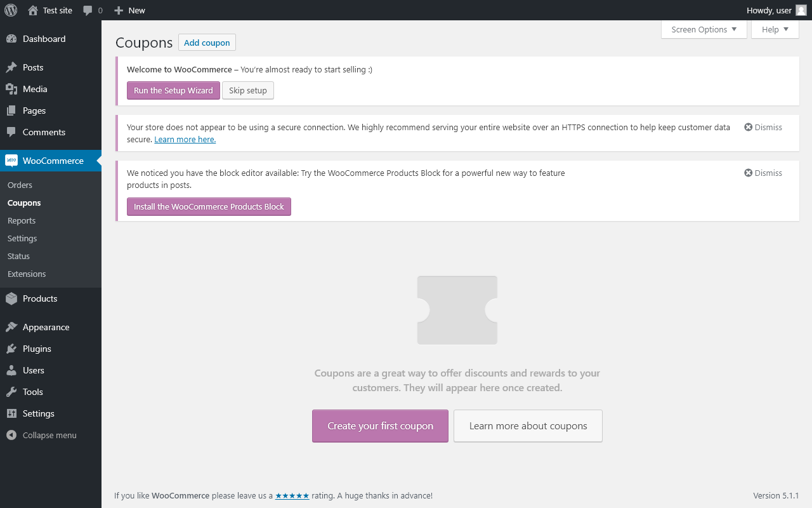Open the Tools menu label

coord(33,392)
